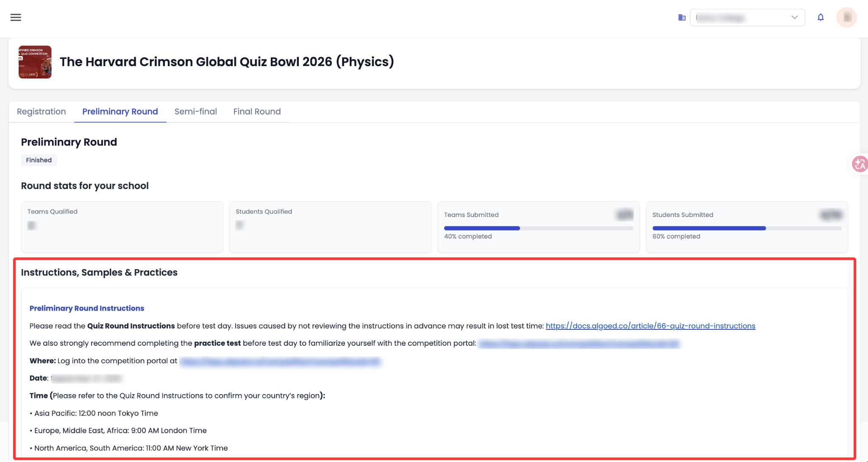Expand the school selector dropdown
The width and height of the screenshot is (868, 462).
pos(748,17)
